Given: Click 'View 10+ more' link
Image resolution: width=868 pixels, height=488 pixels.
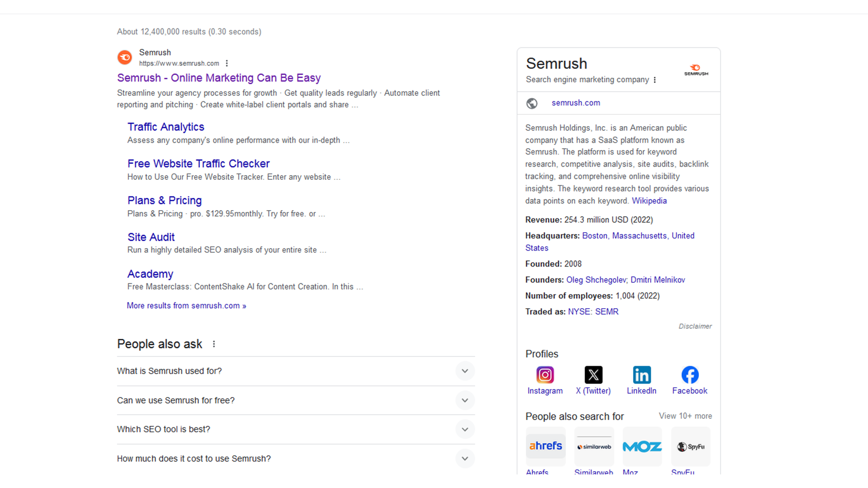Looking at the screenshot, I should (x=685, y=416).
